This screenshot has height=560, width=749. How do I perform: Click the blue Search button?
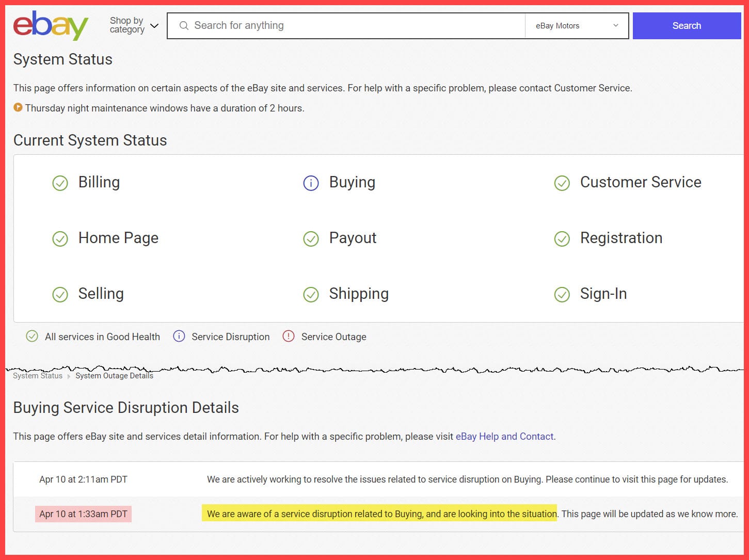tap(687, 26)
